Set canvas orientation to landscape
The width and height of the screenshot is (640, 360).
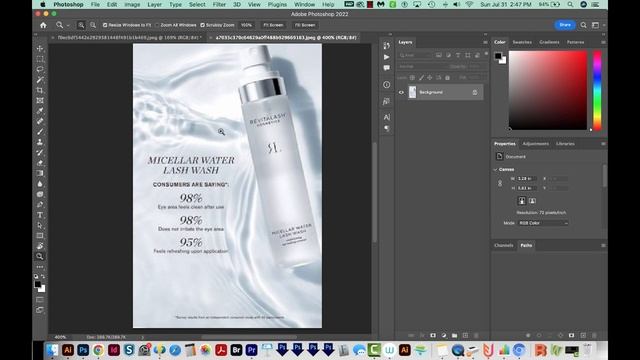click(532, 200)
